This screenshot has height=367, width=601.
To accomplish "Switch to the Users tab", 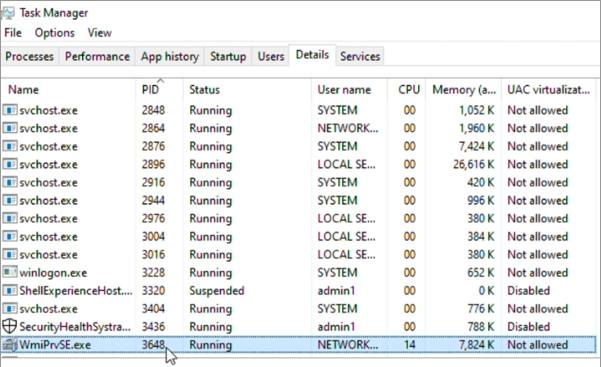I will (271, 56).
